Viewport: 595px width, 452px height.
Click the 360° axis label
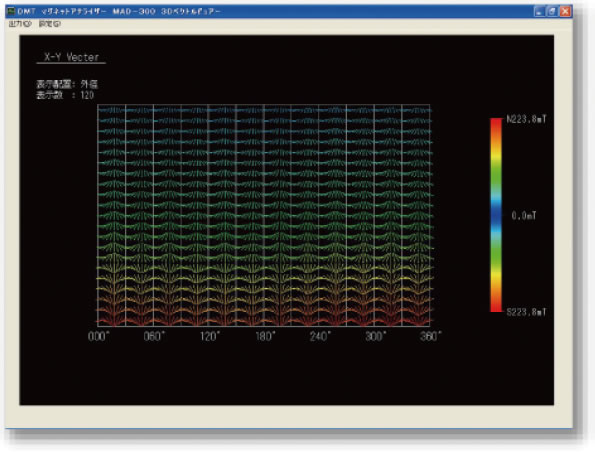(x=431, y=336)
